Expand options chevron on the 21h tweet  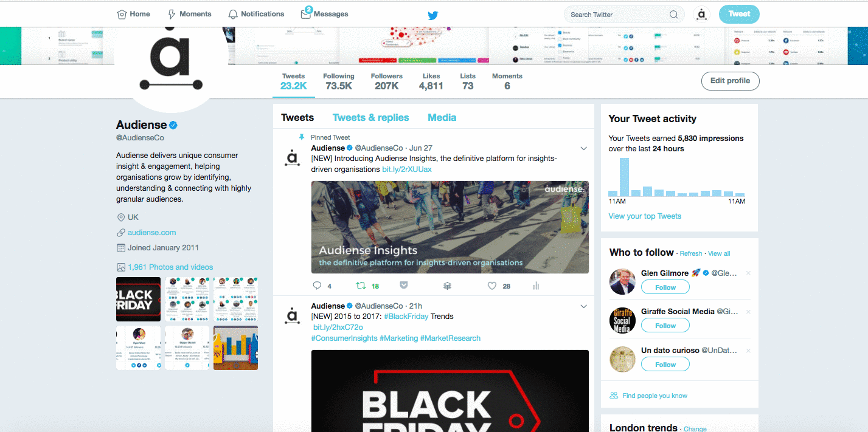pos(583,306)
